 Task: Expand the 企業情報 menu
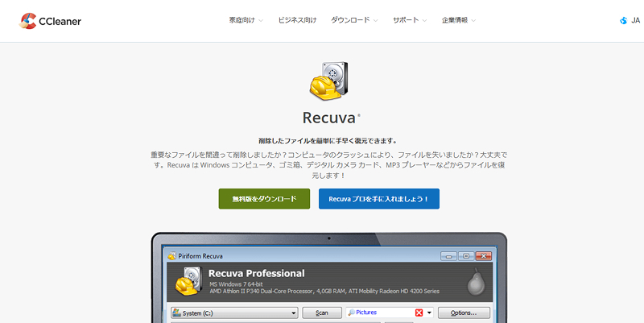pyautogui.click(x=459, y=20)
